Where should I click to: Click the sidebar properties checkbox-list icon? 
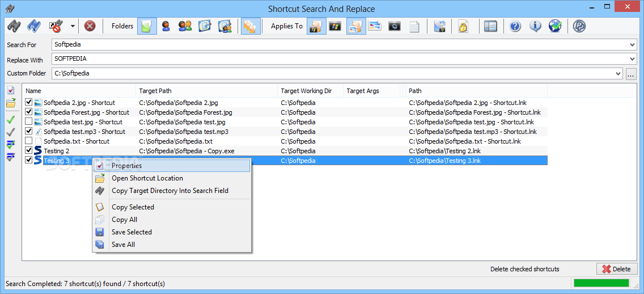click(x=11, y=90)
